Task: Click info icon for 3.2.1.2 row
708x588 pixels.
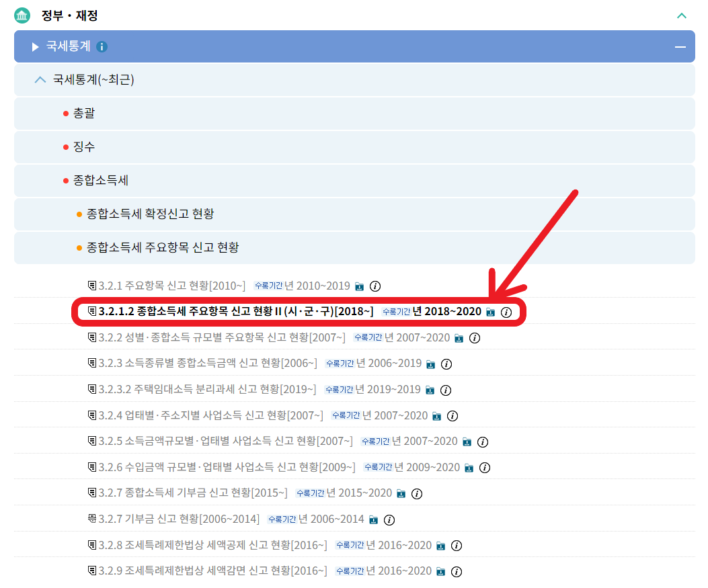Action: [x=506, y=312]
